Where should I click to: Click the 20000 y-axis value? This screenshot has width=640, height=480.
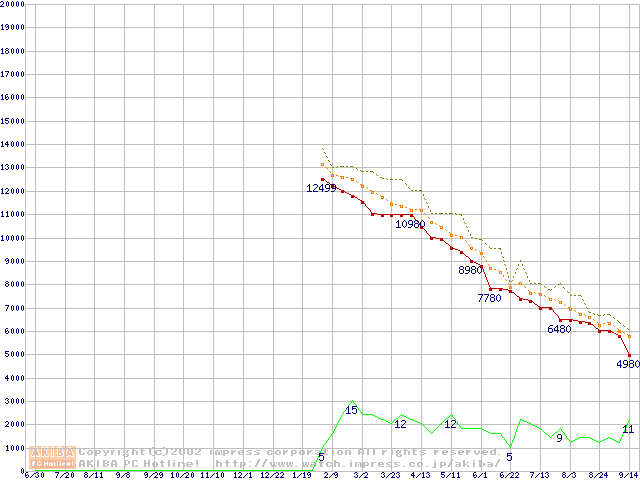coord(12,4)
